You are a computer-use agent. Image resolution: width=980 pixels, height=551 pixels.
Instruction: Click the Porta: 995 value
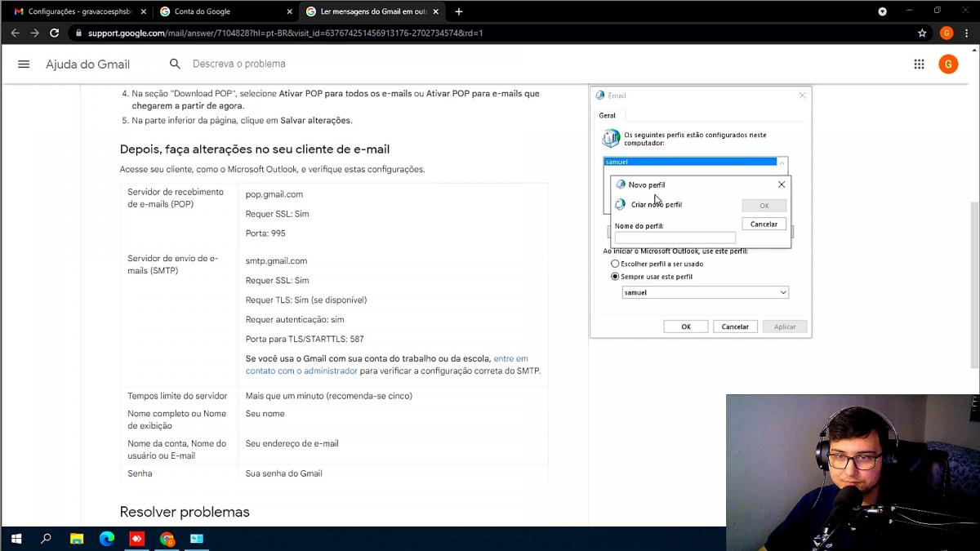(x=265, y=233)
